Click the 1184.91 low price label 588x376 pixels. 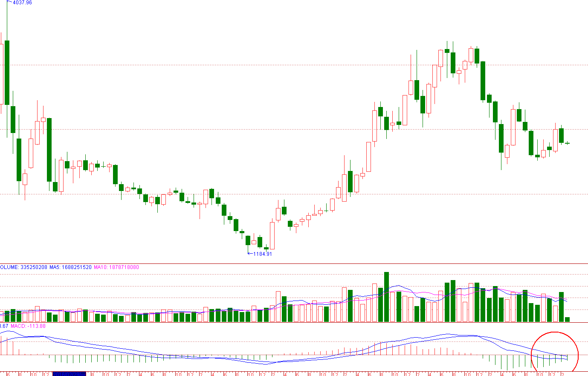[x=263, y=254]
